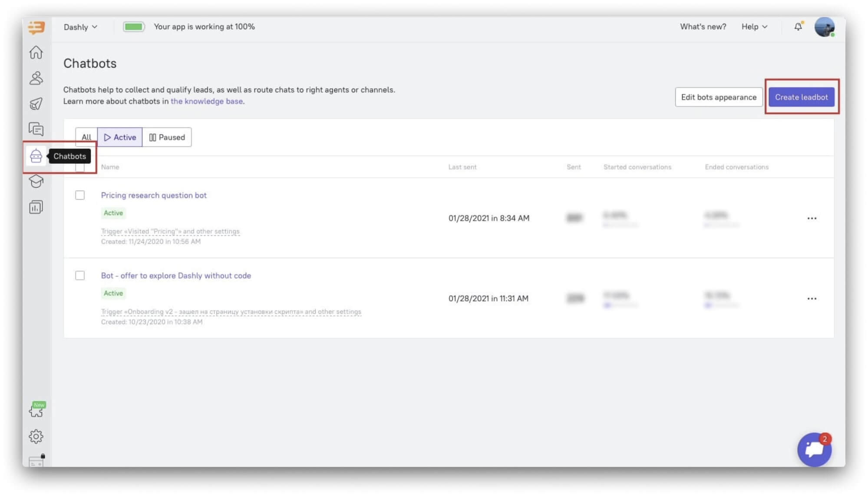868x496 pixels.
Task: Click the Academy graduation cap icon
Action: pyautogui.click(x=36, y=181)
